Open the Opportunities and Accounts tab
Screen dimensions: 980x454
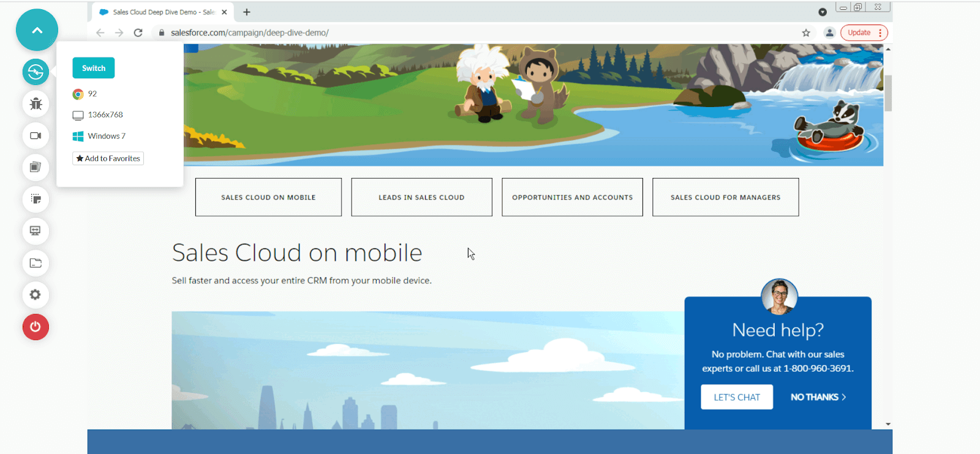coord(572,197)
